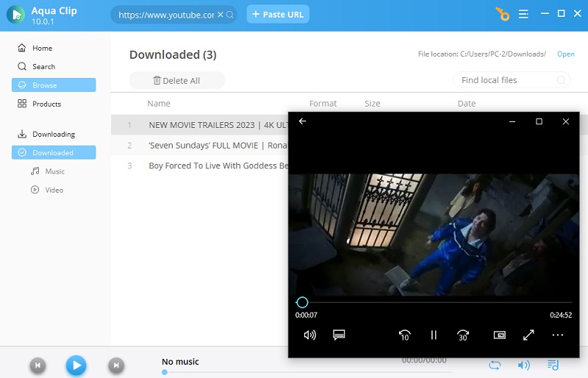Toggle video full screen

click(528, 335)
